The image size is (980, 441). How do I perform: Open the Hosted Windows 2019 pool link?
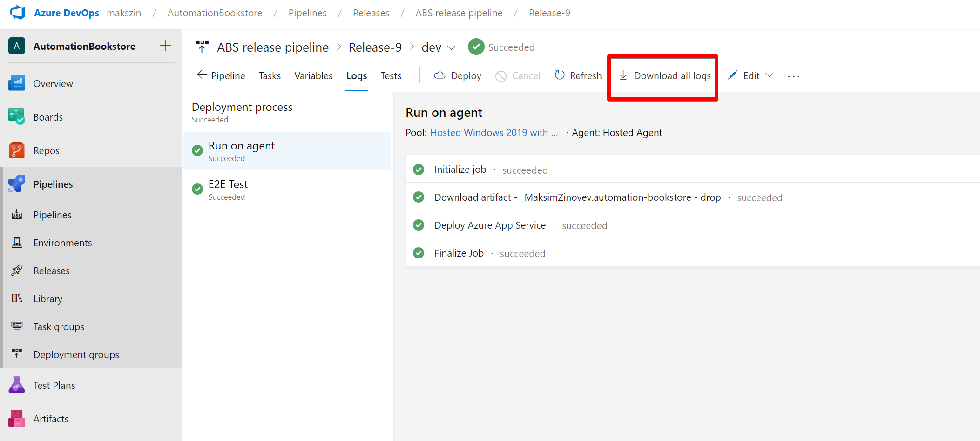pyautogui.click(x=493, y=133)
